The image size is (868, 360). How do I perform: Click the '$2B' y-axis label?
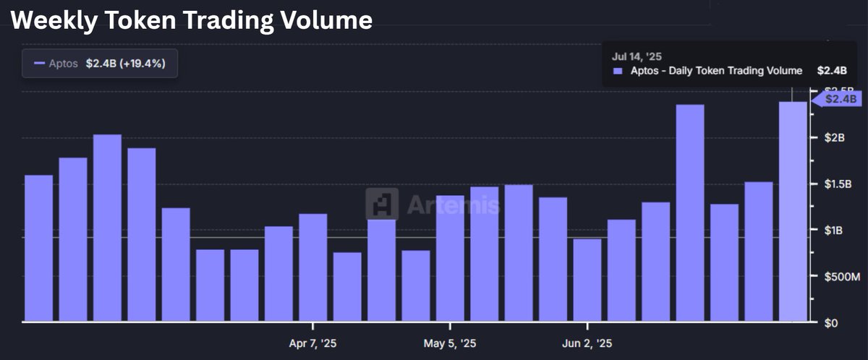tap(835, 137)
